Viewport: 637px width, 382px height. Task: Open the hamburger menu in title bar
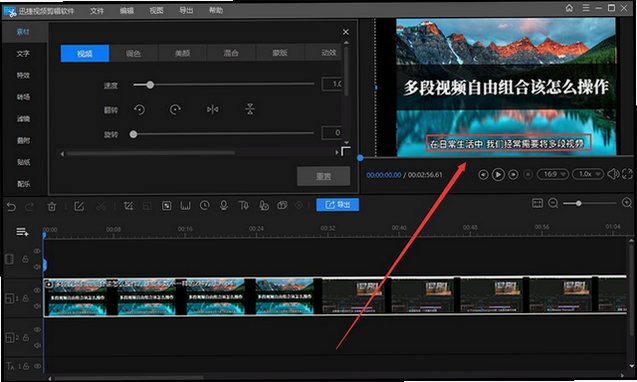click(x=586, y=8)
